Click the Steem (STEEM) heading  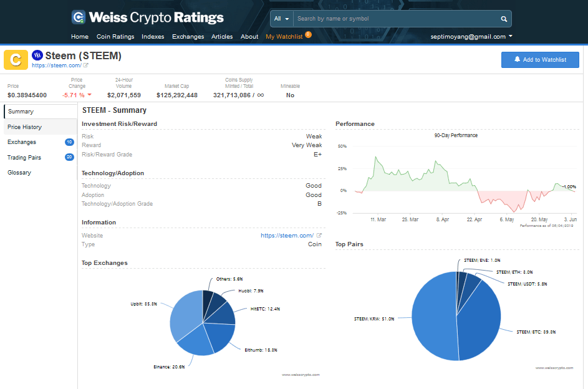point(84,55)
